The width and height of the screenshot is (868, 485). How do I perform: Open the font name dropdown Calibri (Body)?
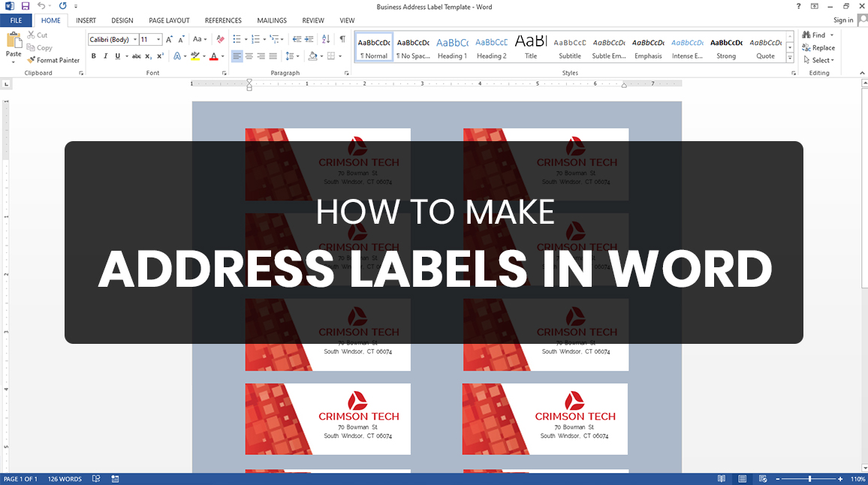(x=135, y=39)
